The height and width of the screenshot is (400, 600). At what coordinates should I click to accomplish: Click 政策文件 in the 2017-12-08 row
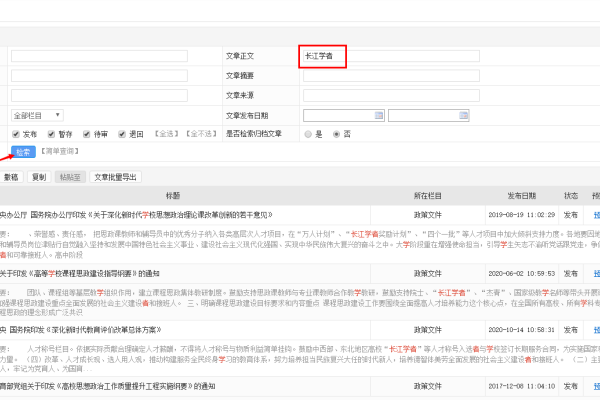427,386
